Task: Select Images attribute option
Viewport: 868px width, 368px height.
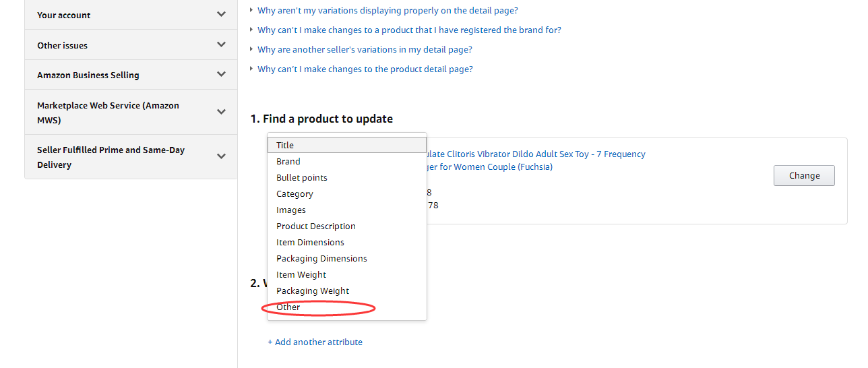Action: 291,210
